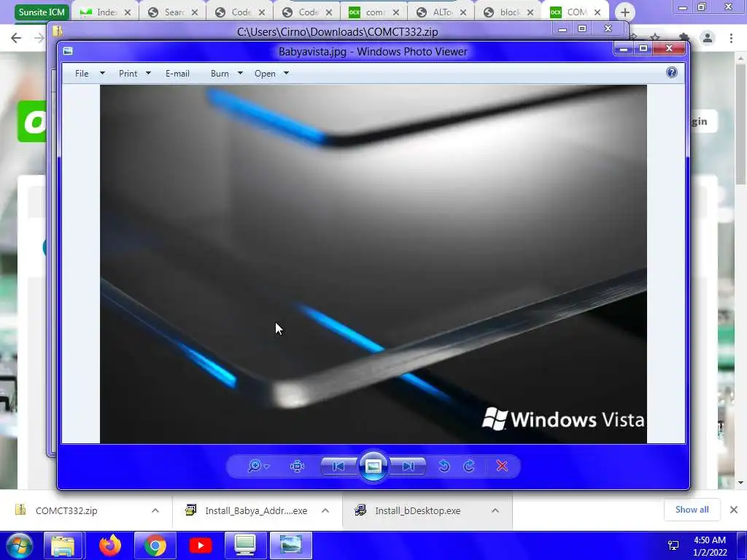
Task: Open the Open menu
Action: (265, 74)
